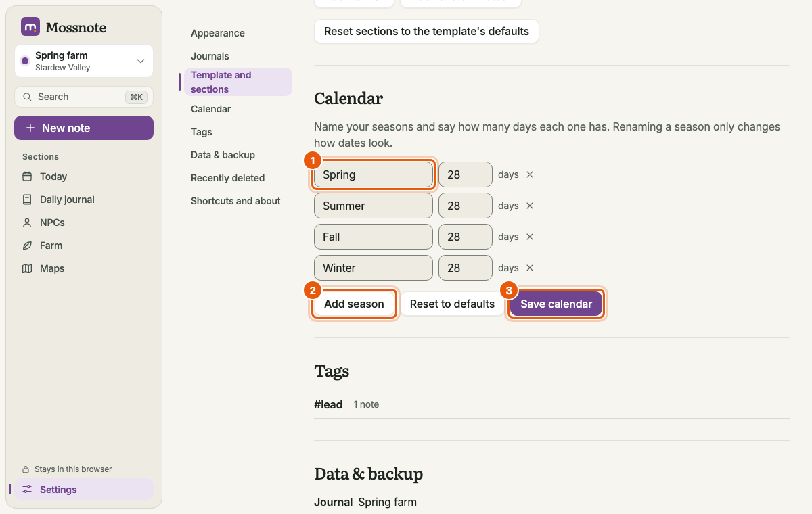Remove the Spring season row

530,174
